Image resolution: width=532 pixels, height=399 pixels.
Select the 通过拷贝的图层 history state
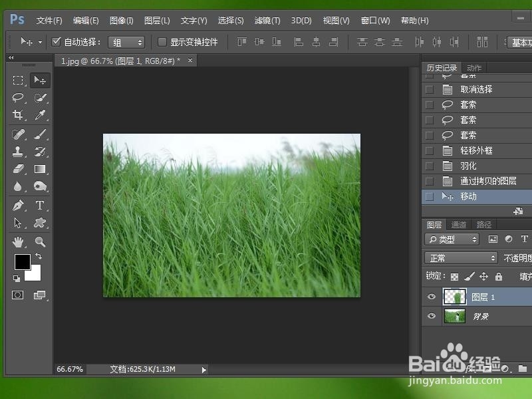(477, 181)
